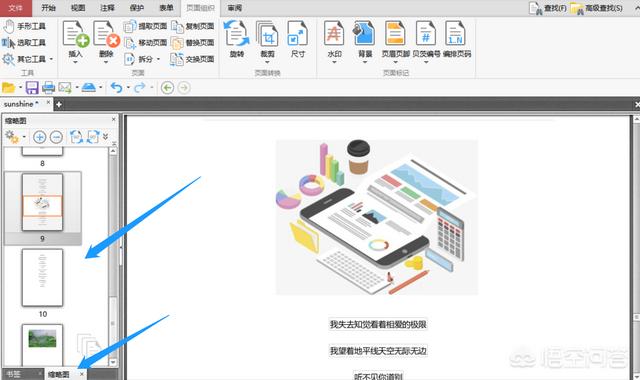Open the Watermark tool
This screenshot has width=640, height=380.
334,34
